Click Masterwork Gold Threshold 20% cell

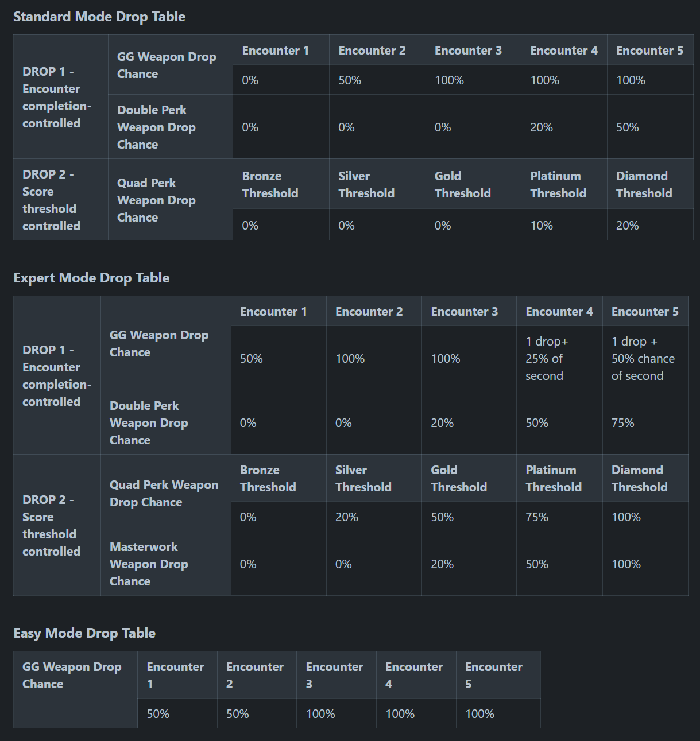tap(469, 564)
